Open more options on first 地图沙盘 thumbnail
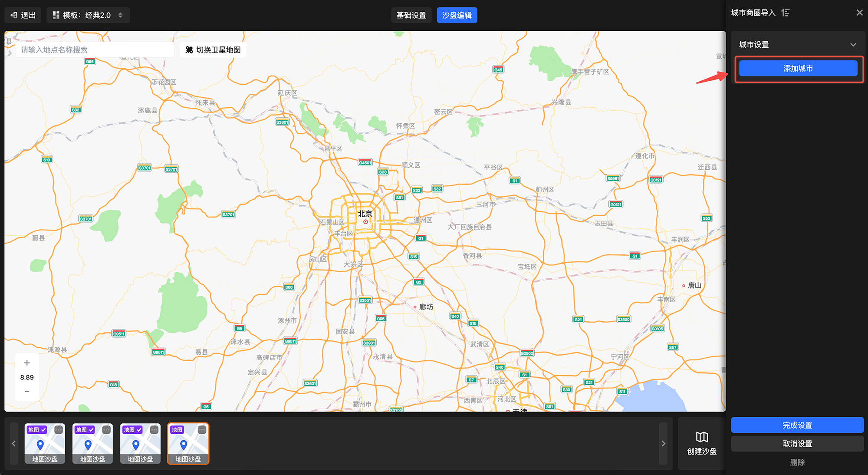The width and height of the screenshot is (868, 475). pos(59,430)
